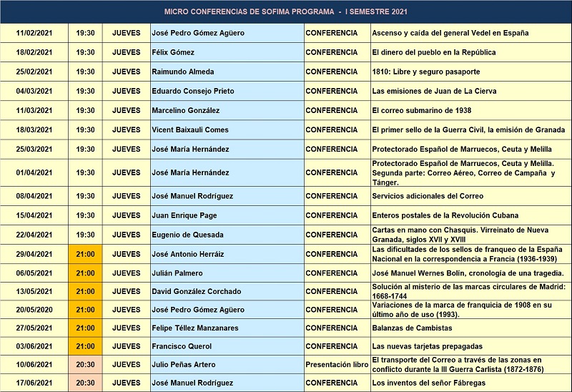The image size is (572, 392).
Task: Click the speaker name David González Corchado
Action: tap(196, 291)
